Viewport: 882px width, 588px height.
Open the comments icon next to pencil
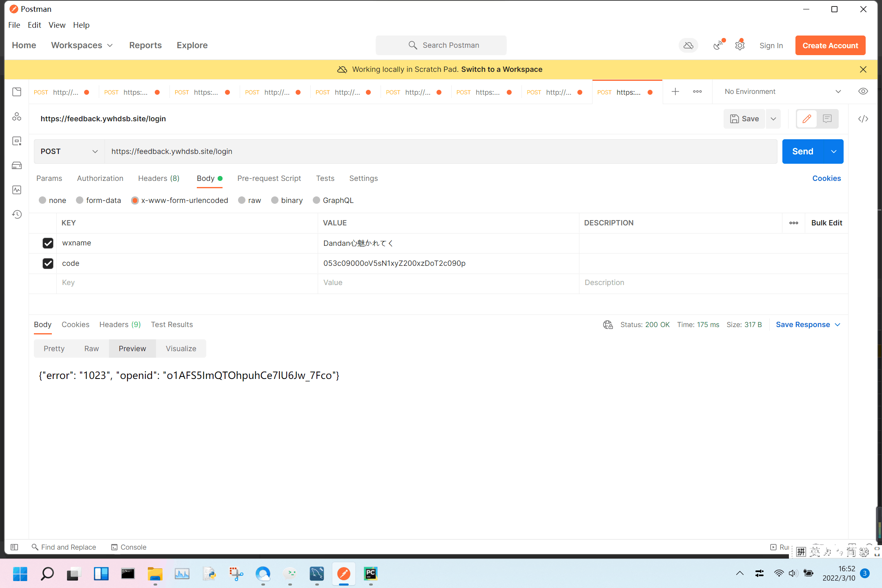tap(827, 119)
